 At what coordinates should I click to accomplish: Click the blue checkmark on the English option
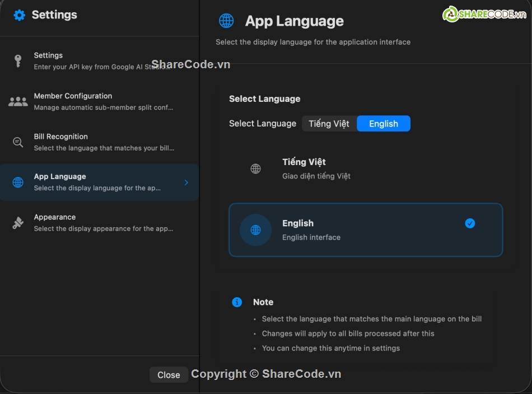470,223
